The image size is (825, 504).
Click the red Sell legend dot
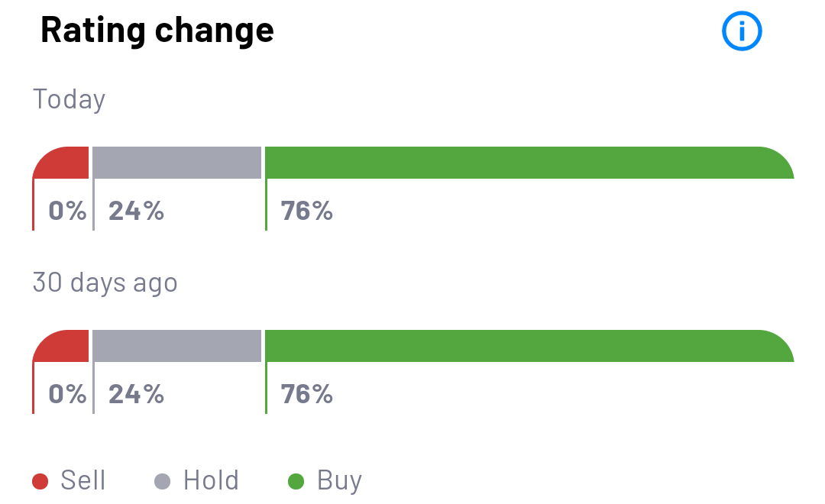tap(40, 481)
